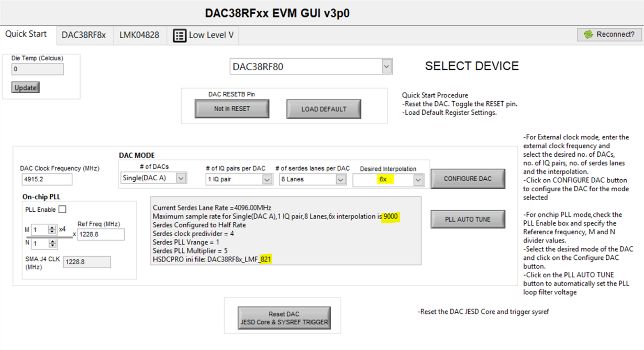Click the N divider numeric field
The image size is (644, 350).
click(x=39, y=244)
